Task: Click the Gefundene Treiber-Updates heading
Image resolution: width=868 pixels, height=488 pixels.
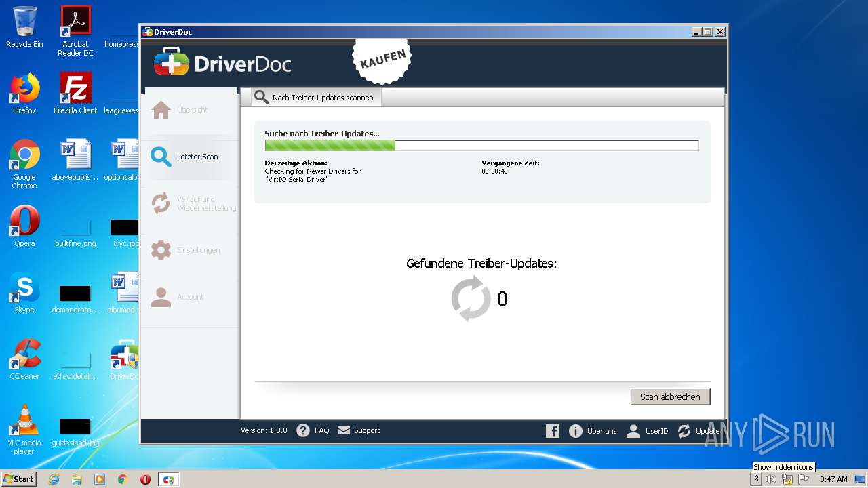Action: point(481,263)
